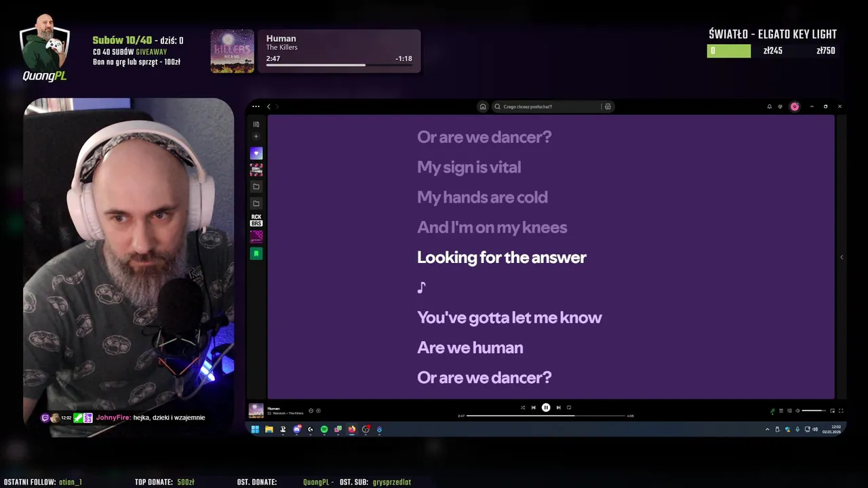868x488 pixels.
Task: Open Spotify from the taskbar
Action: click(324, 429)
